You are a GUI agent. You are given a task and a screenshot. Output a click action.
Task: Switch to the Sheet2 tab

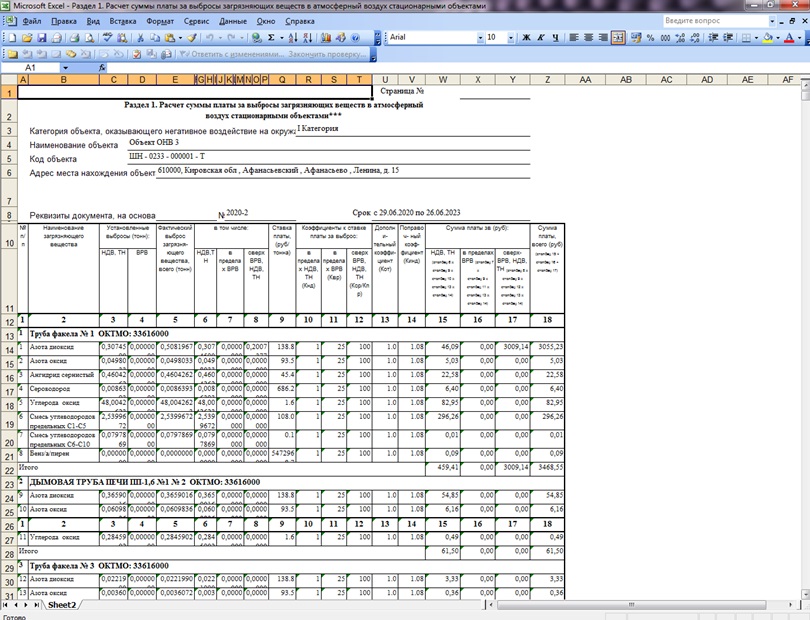63,605
